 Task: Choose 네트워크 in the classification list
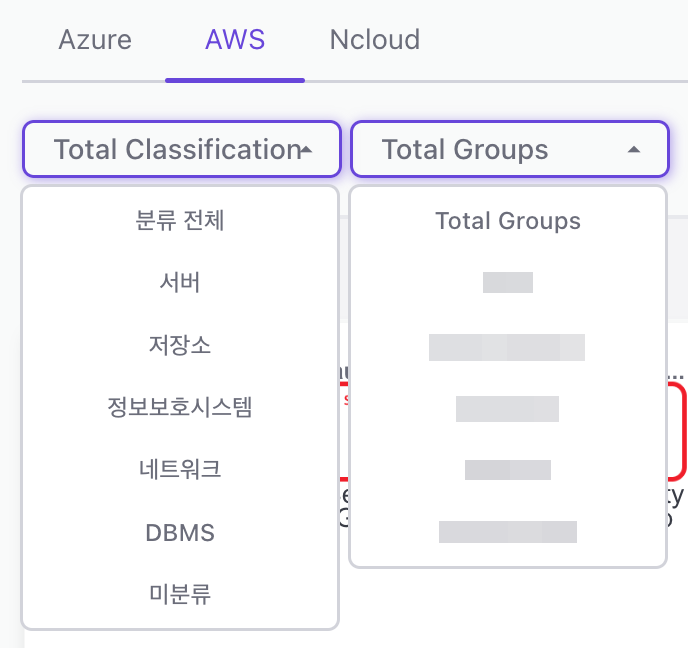[180, 469]
